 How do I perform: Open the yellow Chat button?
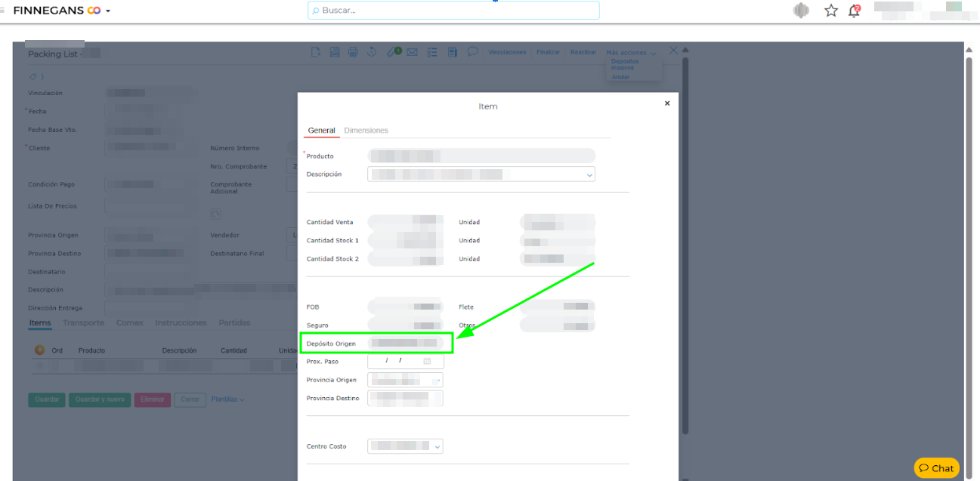click(936, 468)
